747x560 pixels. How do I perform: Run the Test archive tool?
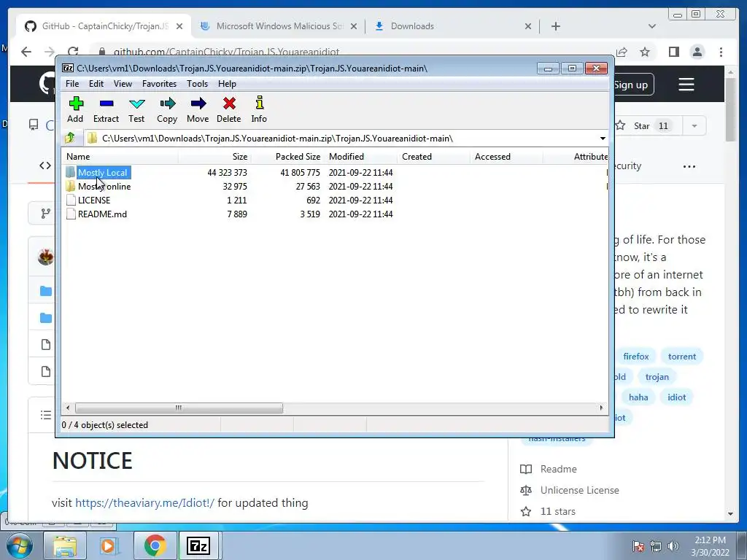pyautogui.click(x=136, y=109)
